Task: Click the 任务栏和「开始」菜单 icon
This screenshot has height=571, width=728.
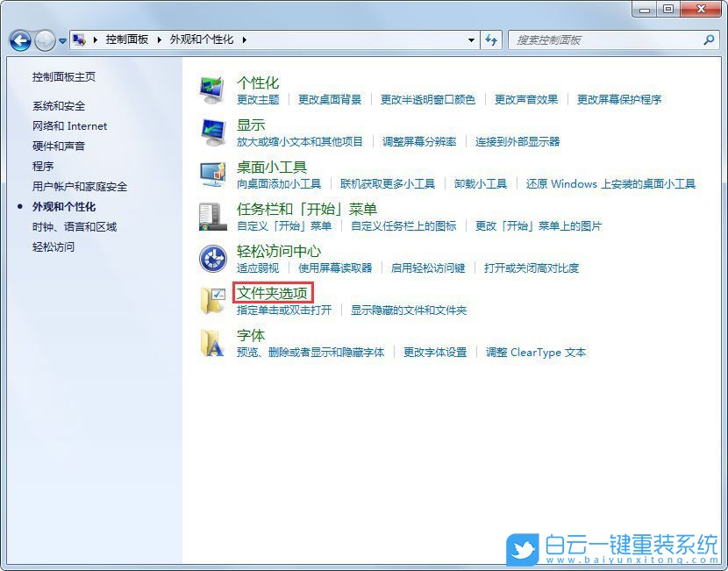Action: click(x=212, y=216)
